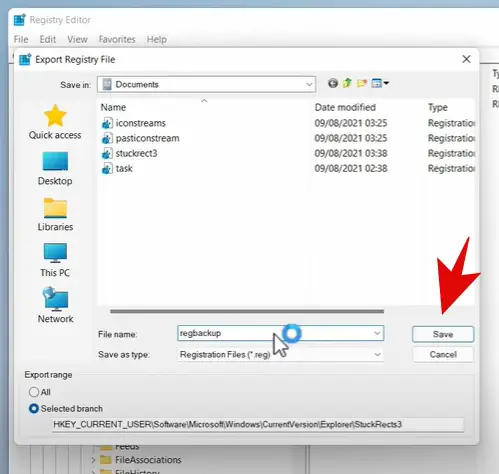Viewport: 499px width, 474px height.
Task: Sort by Date modified column header
Action: coord(345,107)
